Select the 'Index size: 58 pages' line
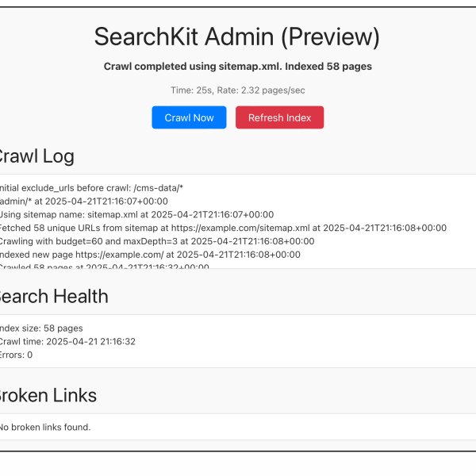The height and width of the screenshot is (476, 476). click(x=40, y=328)
